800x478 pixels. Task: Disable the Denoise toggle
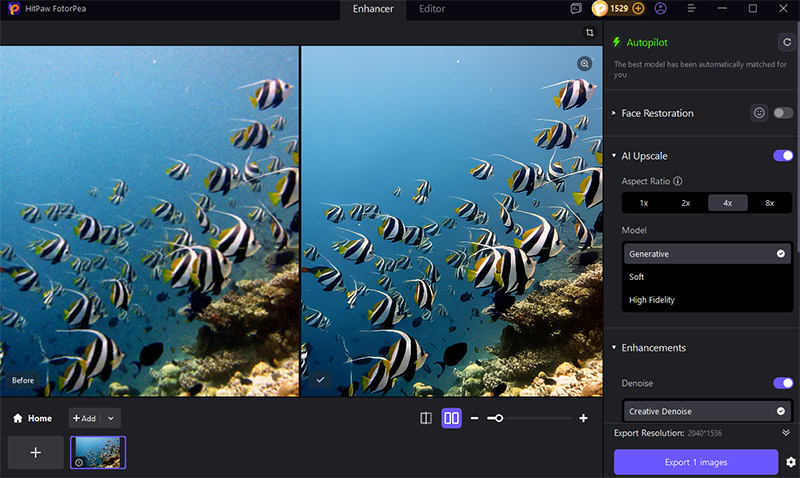click(783, 383)
